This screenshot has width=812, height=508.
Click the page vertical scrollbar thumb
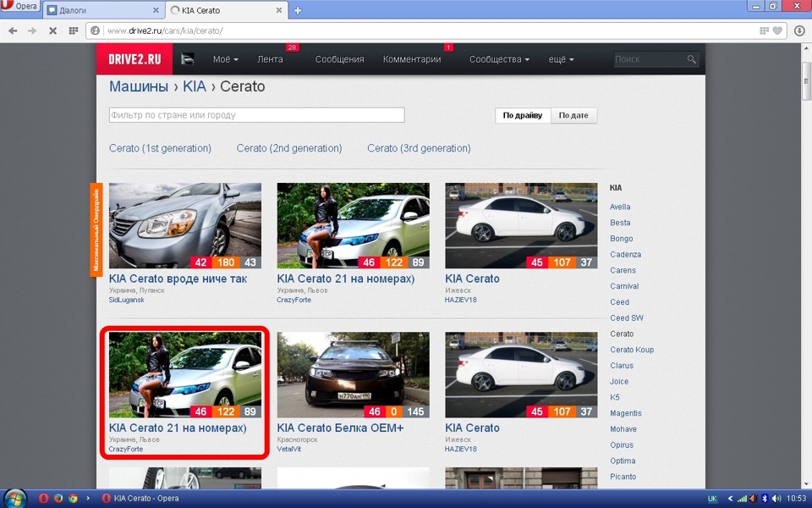pos(806,81)
